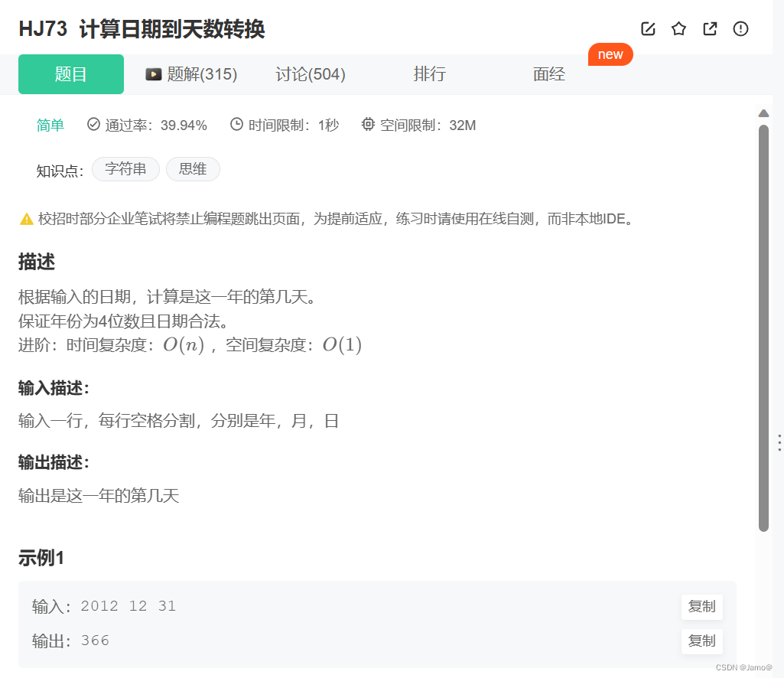Open problem in new window icon
784x678 pixels.
710,29
